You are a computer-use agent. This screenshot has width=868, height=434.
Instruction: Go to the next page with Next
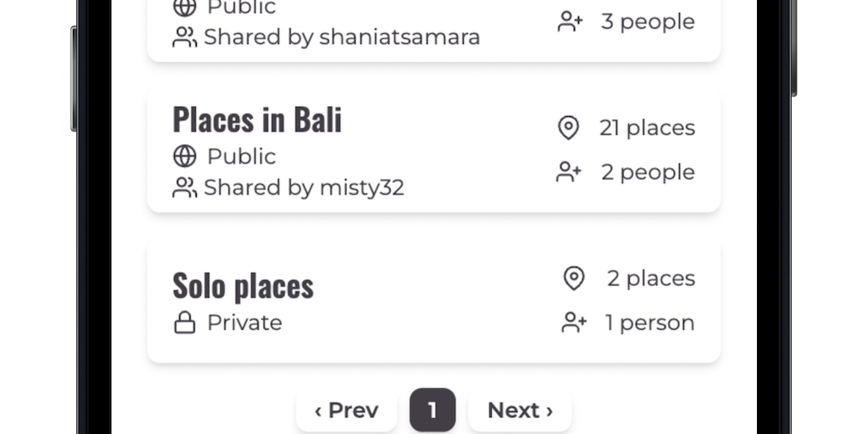point(520,410)
